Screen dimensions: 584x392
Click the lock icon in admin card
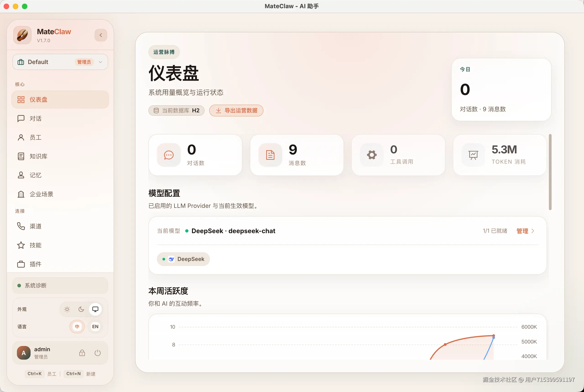[x=82, y=353]
